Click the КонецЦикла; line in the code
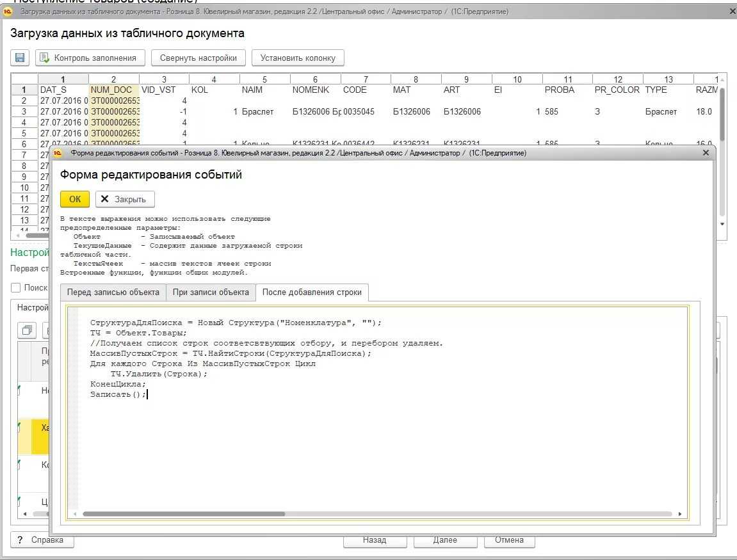The height and width of the screenshot is (560, 737). click(x=118, y=384)
